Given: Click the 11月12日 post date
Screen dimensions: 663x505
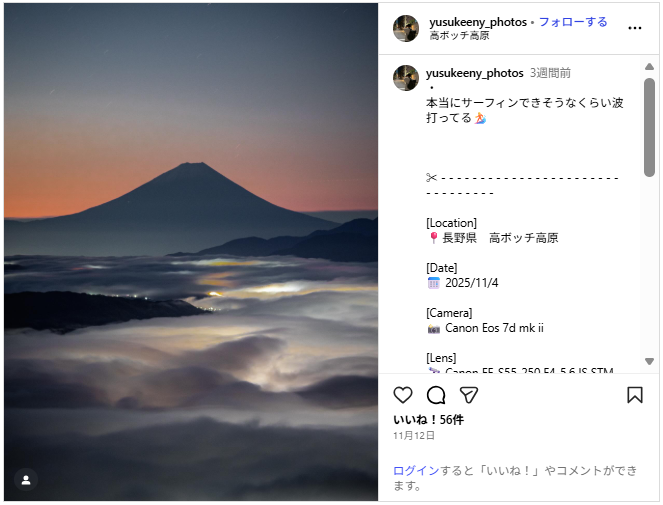Looking at the screenshot, I should pyautogui.click(x=414, y=436).
